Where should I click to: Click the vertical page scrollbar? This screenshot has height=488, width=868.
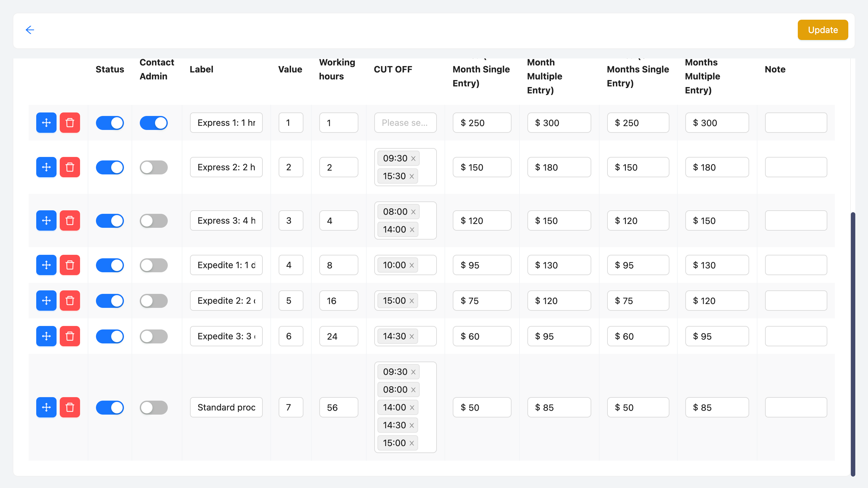(x=852, y=344)
